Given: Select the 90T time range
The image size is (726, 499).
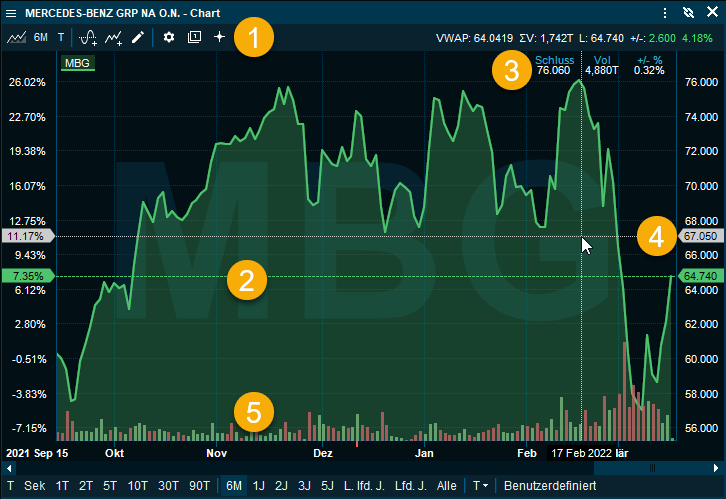Looking at the screenshot, I should pos(200,485).
